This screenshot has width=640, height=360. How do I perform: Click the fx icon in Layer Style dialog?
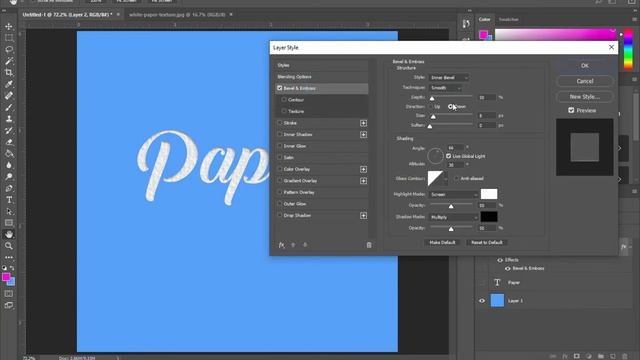pyautogui.click(x=281, y=245)
